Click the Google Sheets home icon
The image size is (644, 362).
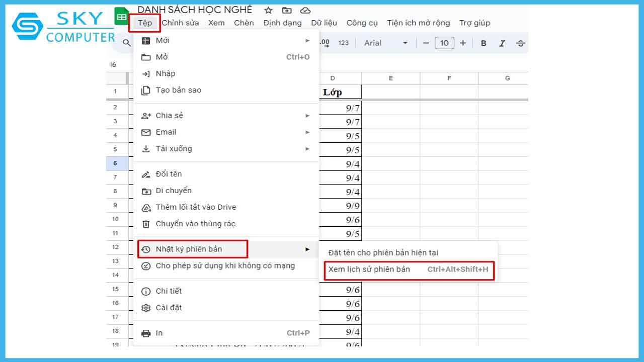pyautogui.click(x=121, y=17)
